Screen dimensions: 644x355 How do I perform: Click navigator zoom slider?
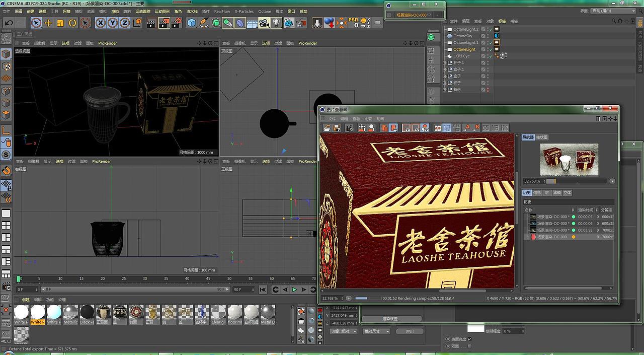[x=577, y=181]
